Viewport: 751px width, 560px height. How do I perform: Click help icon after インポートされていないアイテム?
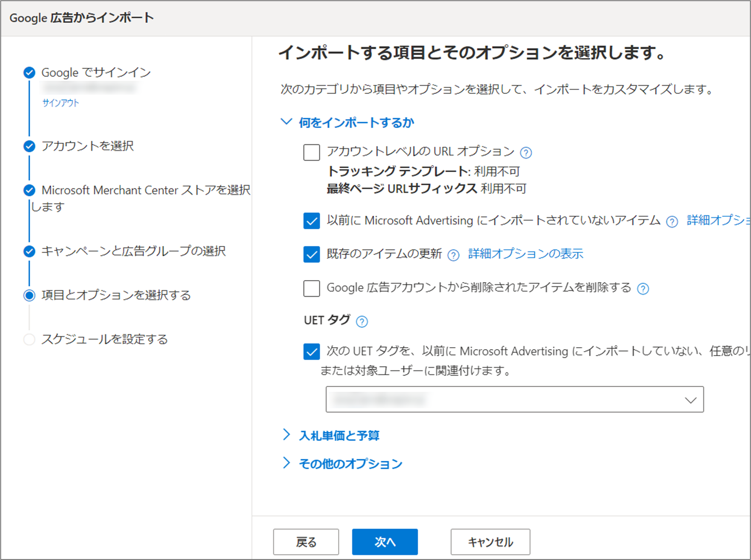point(672,222)
